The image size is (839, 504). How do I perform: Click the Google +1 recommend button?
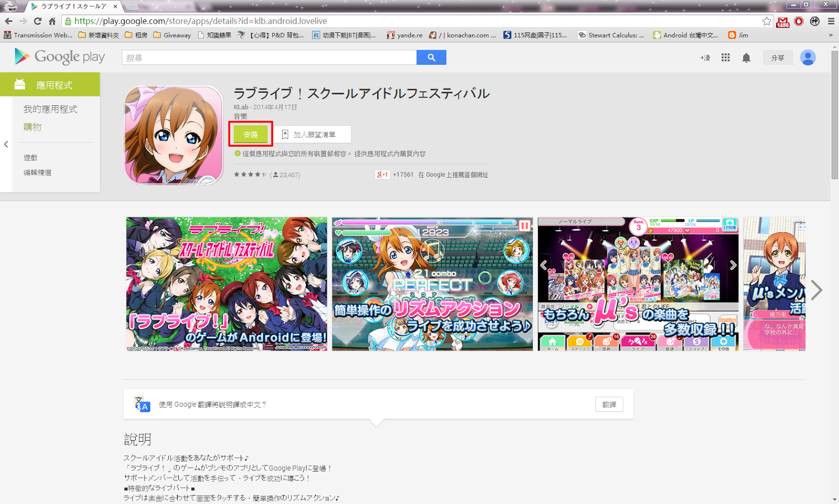[382, 174]
